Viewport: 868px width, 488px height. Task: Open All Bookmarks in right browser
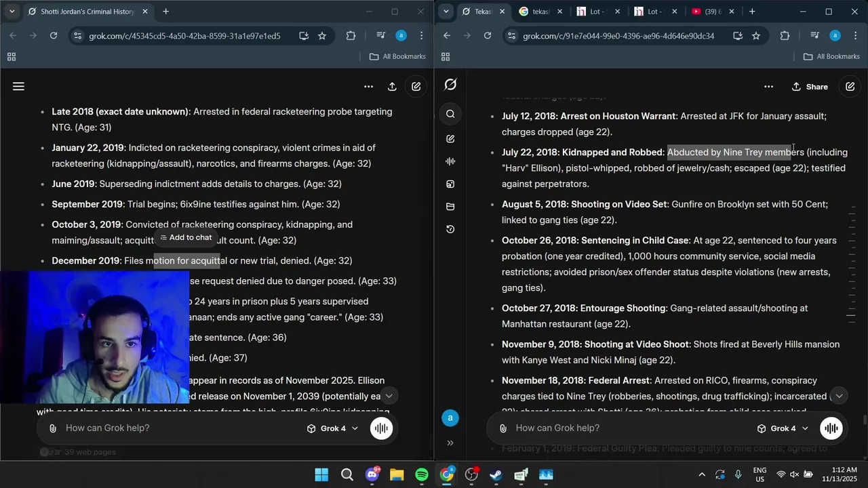click(x=831, y=57)
